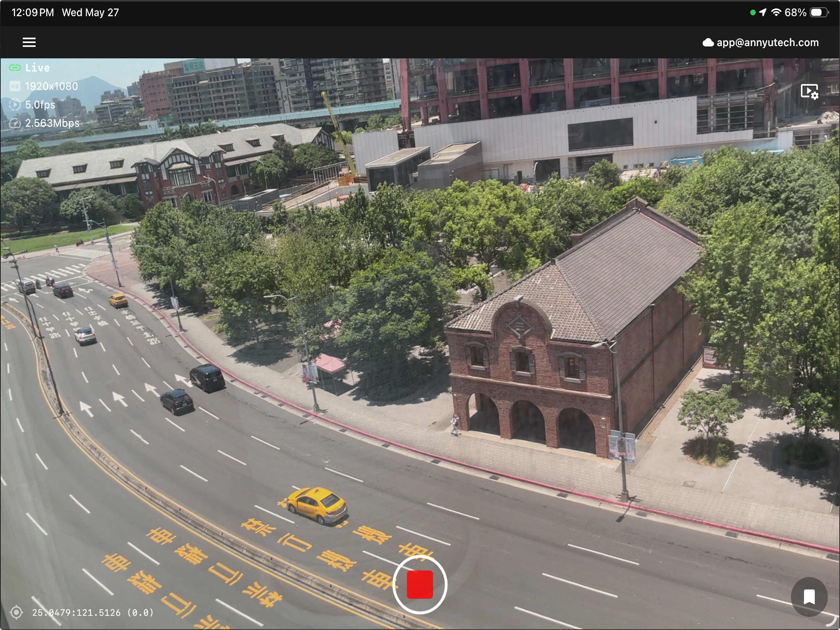Tap the Live link status icon

tap(14, 68)
